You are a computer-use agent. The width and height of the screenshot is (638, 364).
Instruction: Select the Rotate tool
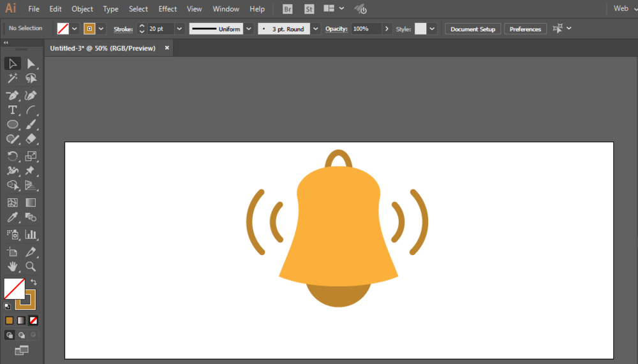click(12, 156)
